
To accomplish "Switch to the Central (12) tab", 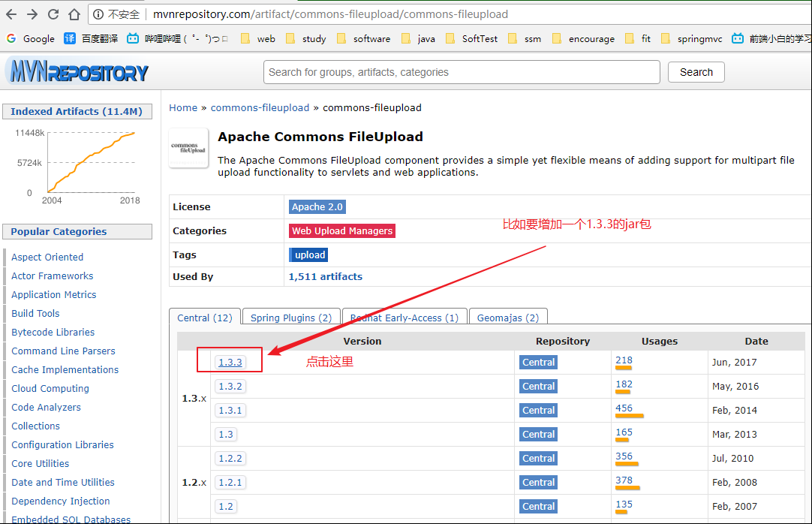I will pos(205,318).
